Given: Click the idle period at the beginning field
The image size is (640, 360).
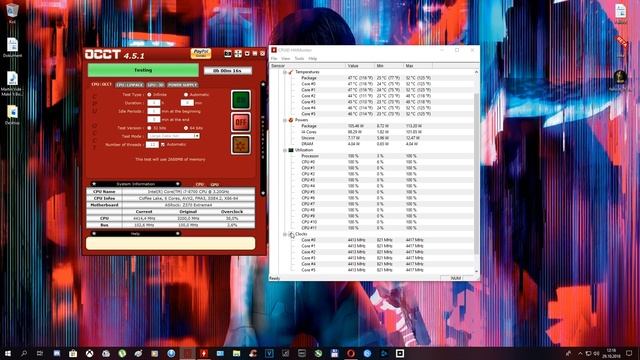Looking at the screenshot, I should tap(153, 111).
